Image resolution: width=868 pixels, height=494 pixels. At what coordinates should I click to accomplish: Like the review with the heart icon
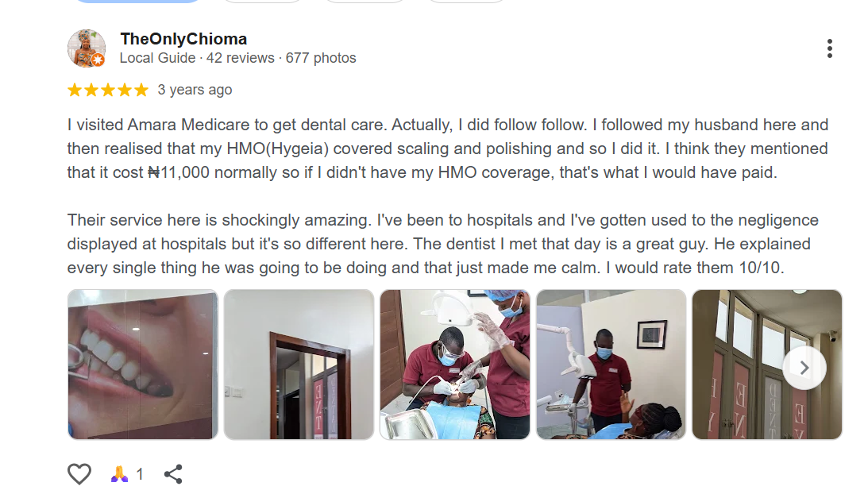[79, 474]
